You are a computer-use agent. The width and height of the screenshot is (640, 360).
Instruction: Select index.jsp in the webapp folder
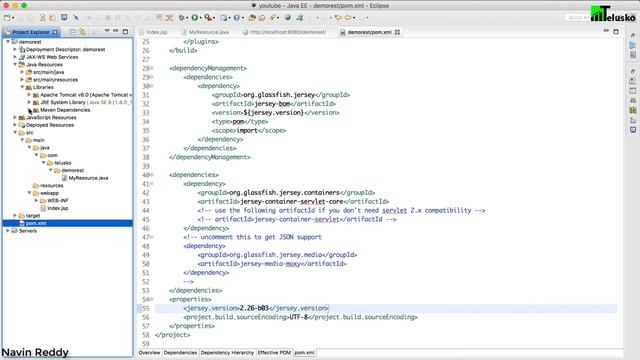click(x=58, y=208)
